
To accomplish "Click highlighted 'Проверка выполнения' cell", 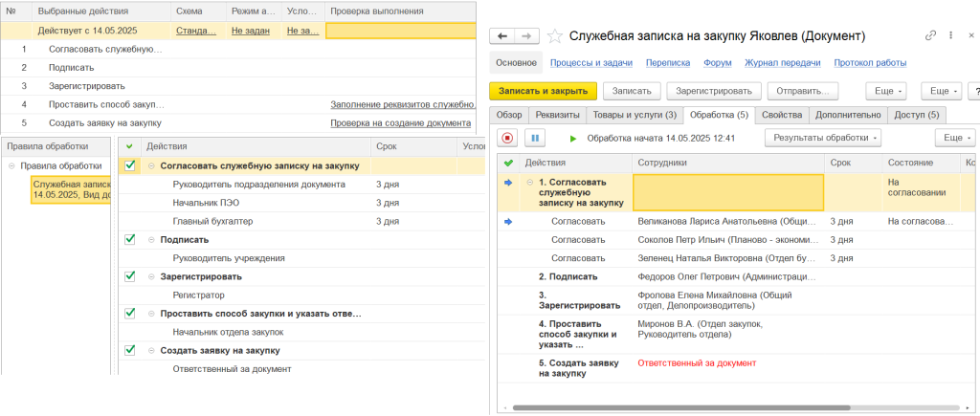I will tap(400, 31).
